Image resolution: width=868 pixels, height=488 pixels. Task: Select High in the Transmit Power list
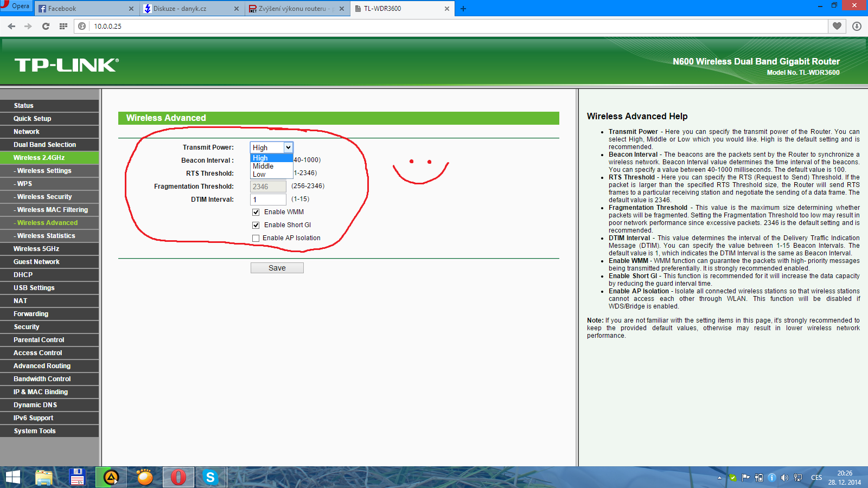click(x=271, y=158)
